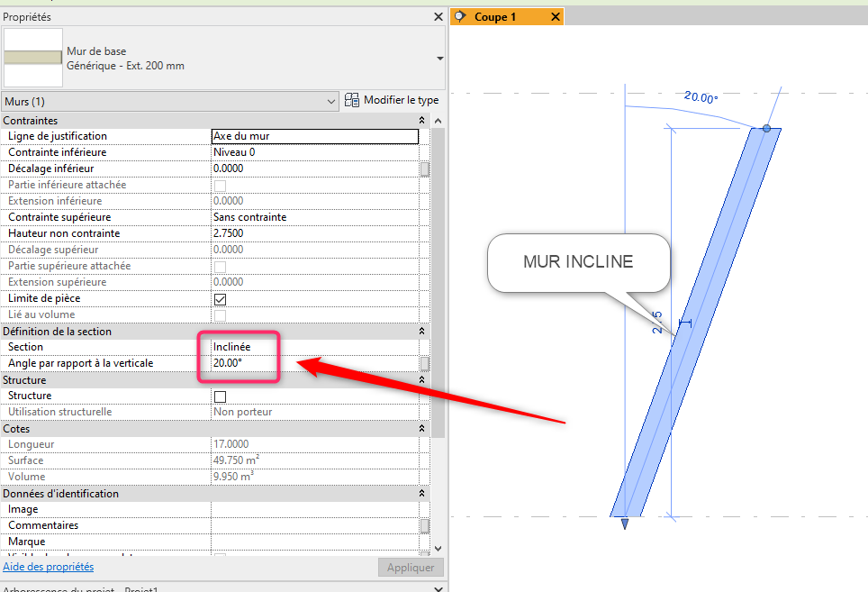Open the Murs (1) filter dropdown
This screenshot has height=592, width=868.
pos(330,102)
